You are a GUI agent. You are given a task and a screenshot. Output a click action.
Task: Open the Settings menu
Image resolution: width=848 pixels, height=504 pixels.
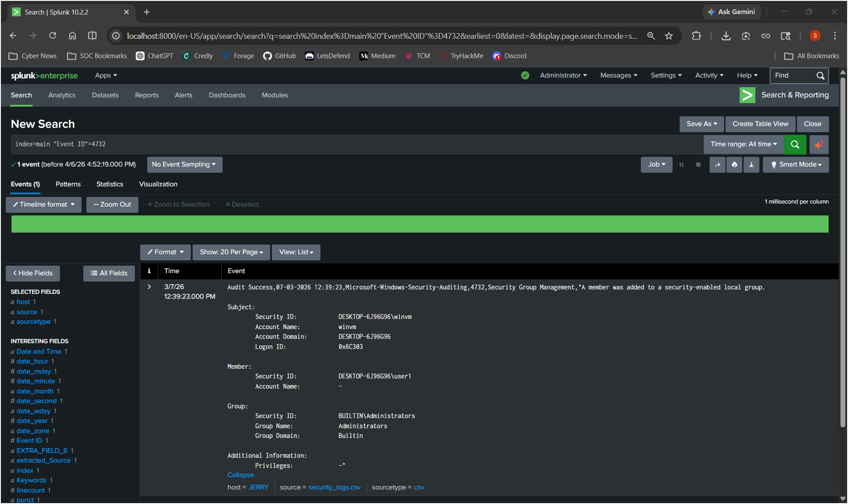(x=666, y=75)
